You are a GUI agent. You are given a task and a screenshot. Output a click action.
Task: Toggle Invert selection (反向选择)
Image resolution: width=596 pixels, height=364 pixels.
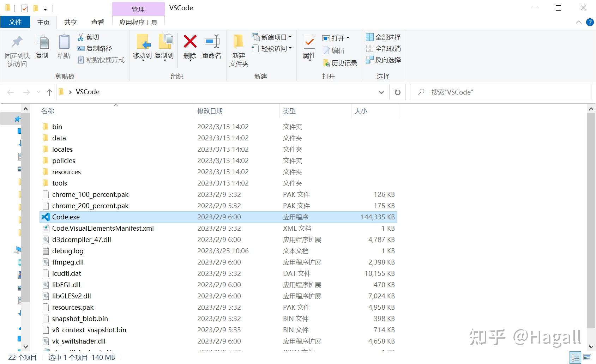[x=384, y=60]
